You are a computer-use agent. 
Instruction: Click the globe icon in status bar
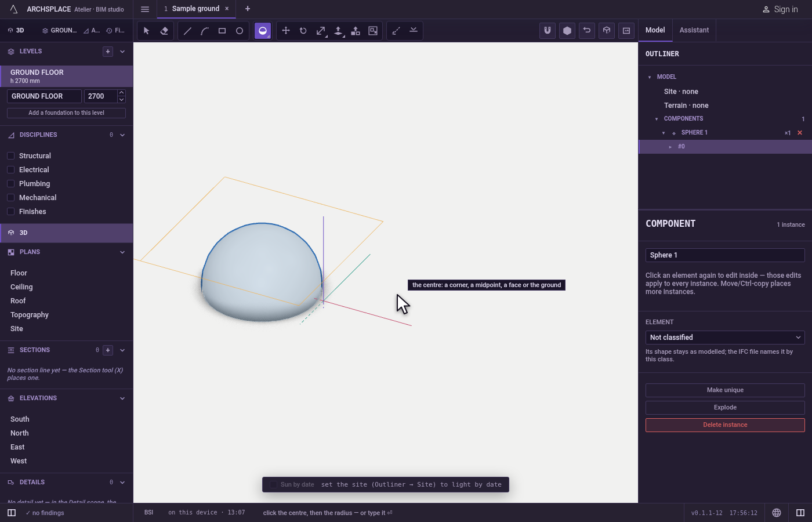(777, 513)
